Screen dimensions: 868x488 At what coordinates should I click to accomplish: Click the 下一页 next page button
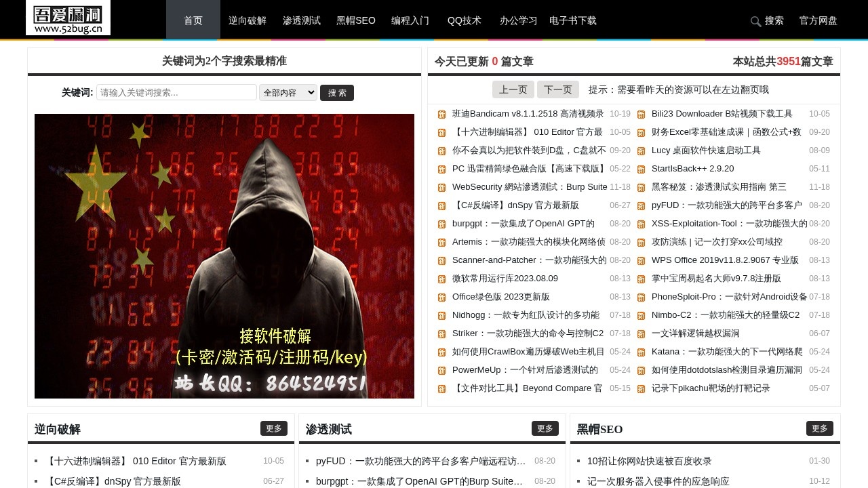pos(557,89)
